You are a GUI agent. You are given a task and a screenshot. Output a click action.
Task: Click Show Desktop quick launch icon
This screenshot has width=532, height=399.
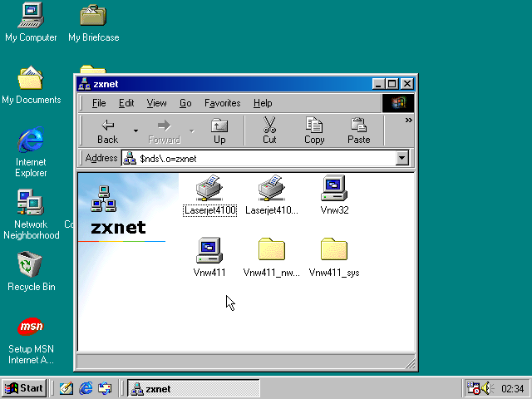pyautogui.click(x=66, y=388)
